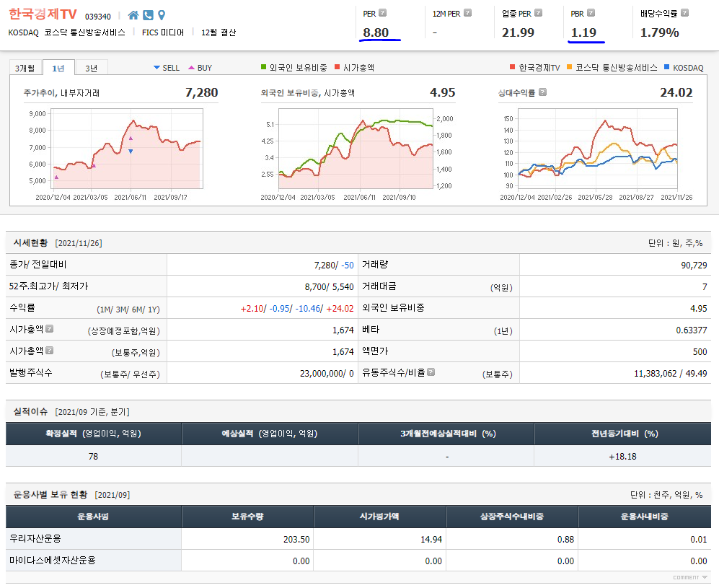Click the 보유수량 column header
This screenshot has height=588, width=719.
tap(247, 517)
